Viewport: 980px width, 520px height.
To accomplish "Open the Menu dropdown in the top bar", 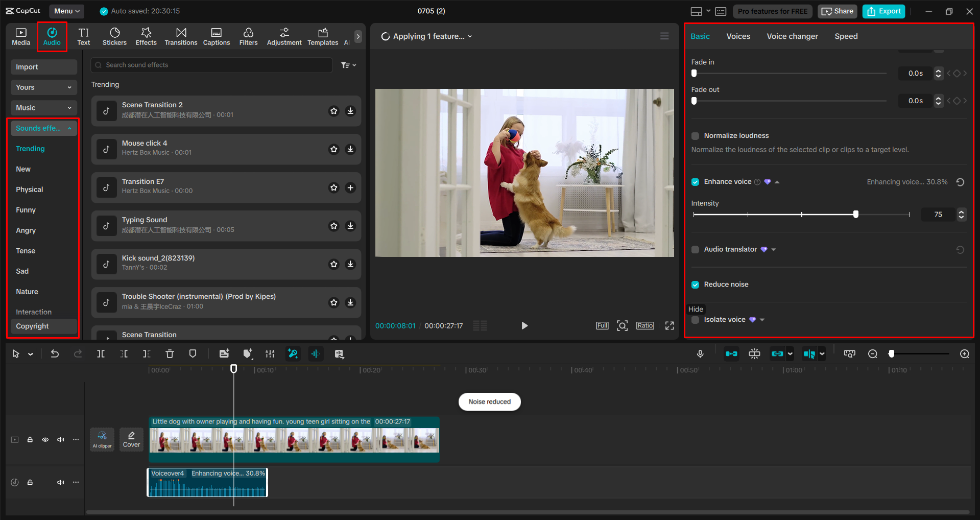I will 66,11.
